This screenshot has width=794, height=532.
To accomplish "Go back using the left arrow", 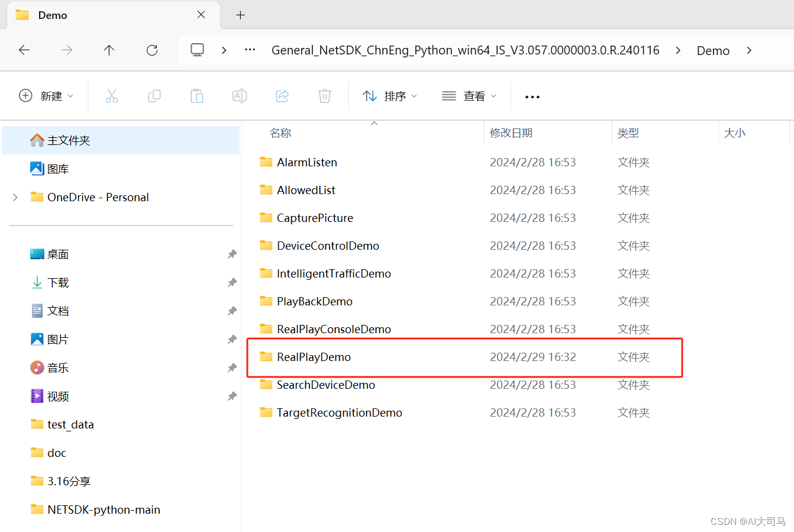I will coord(24,50).
